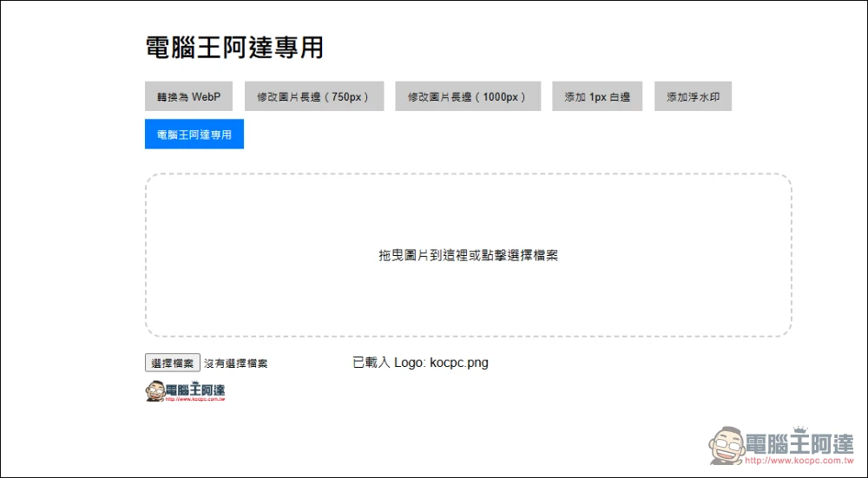This screenshot has width=868, height=478.
Task: Click the dashed image drop zone
Action: point(469,255)
